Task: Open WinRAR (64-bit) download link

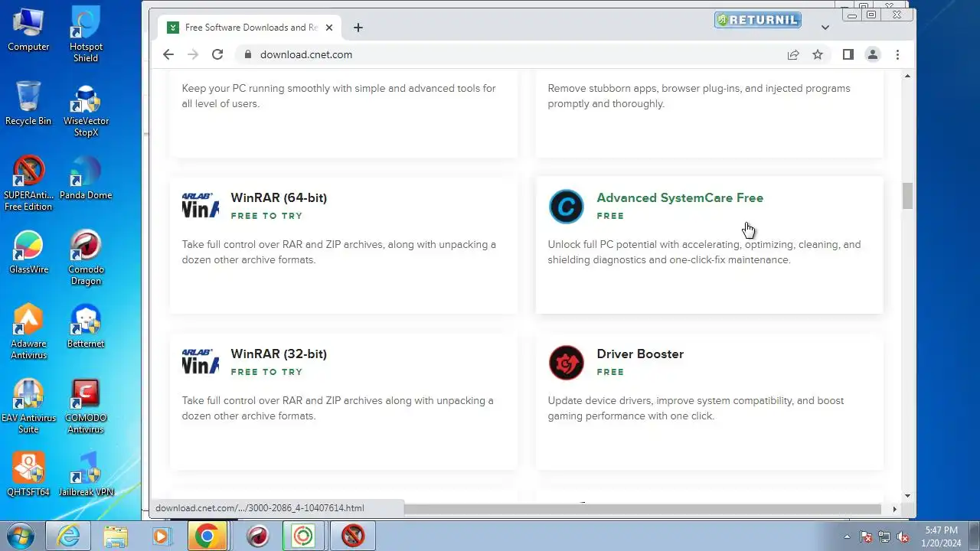Action: point(279,197)
